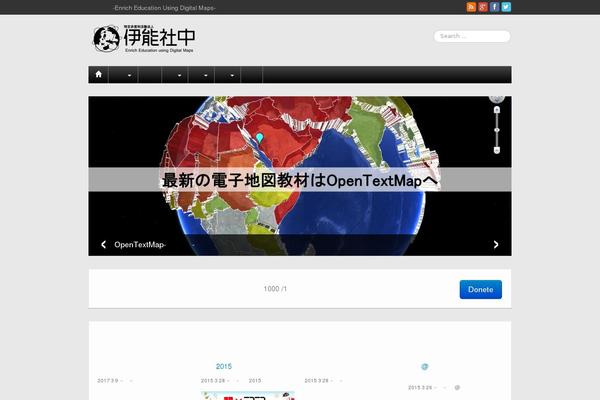Focus the Search input field

coord(472,36)
